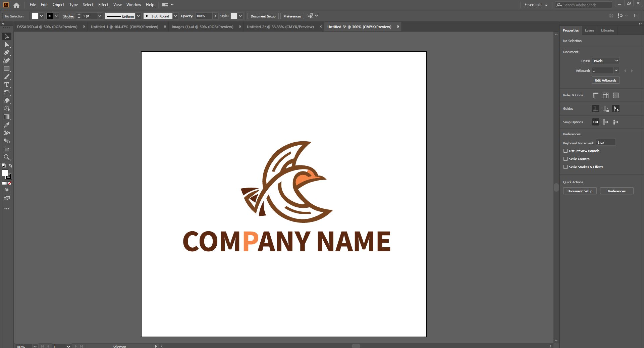Click Document Setup in Quick Actions
The image size is (644, 348).
[580, 191]
